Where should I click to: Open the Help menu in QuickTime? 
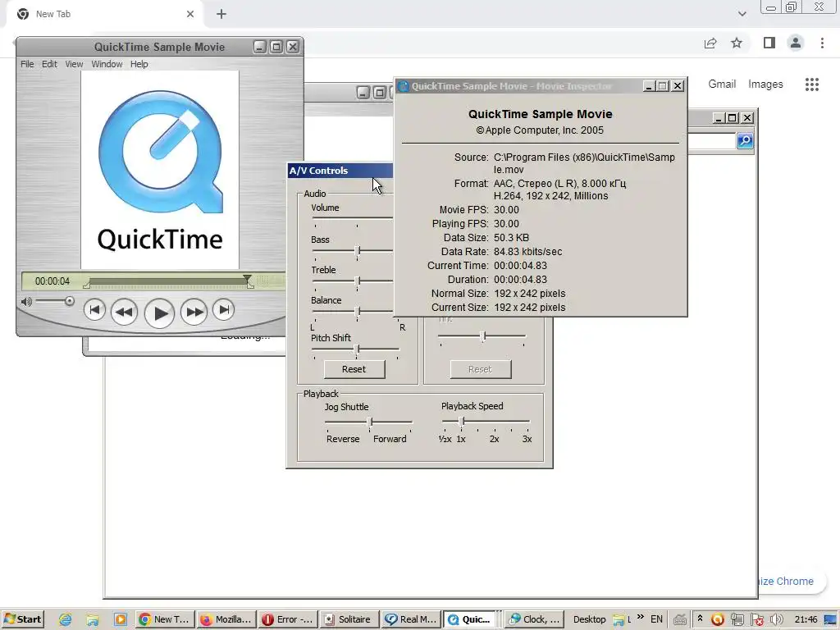coord(139,64)
